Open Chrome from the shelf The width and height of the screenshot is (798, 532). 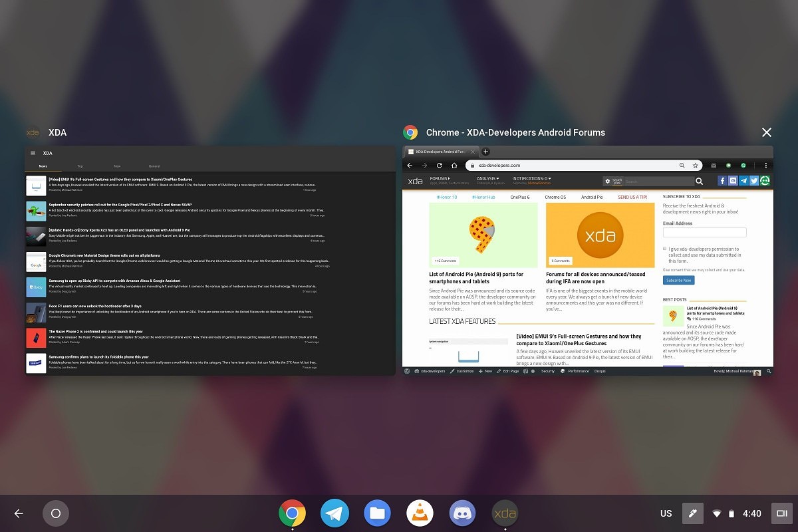[292, 513]
